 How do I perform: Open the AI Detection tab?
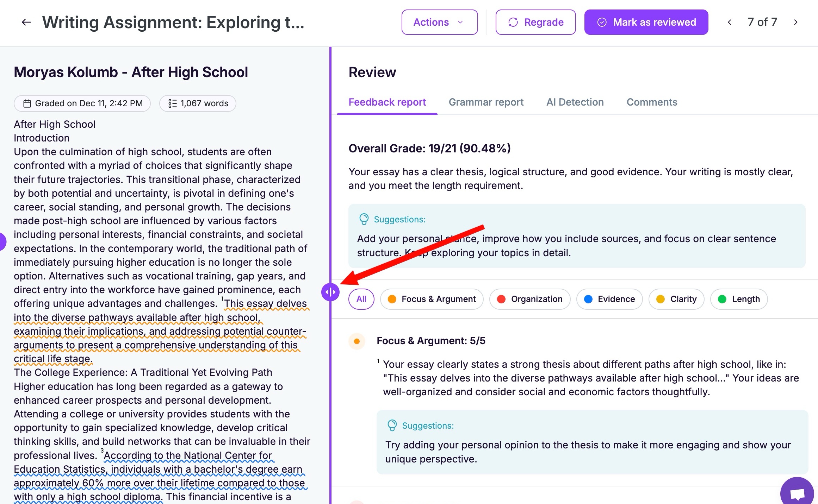575,102
